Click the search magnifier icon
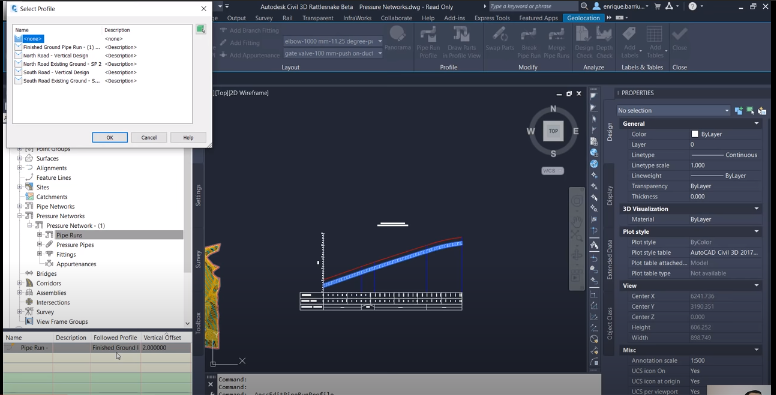 click(x=584, y=6)
